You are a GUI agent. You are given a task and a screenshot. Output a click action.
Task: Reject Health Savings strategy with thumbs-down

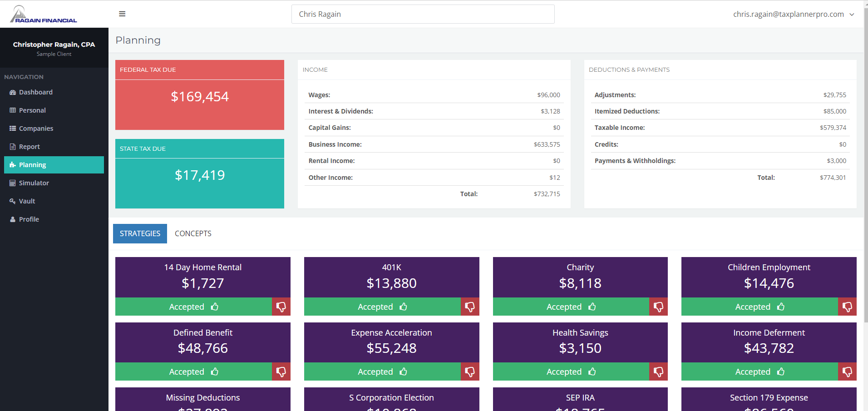tap(658, 371)
